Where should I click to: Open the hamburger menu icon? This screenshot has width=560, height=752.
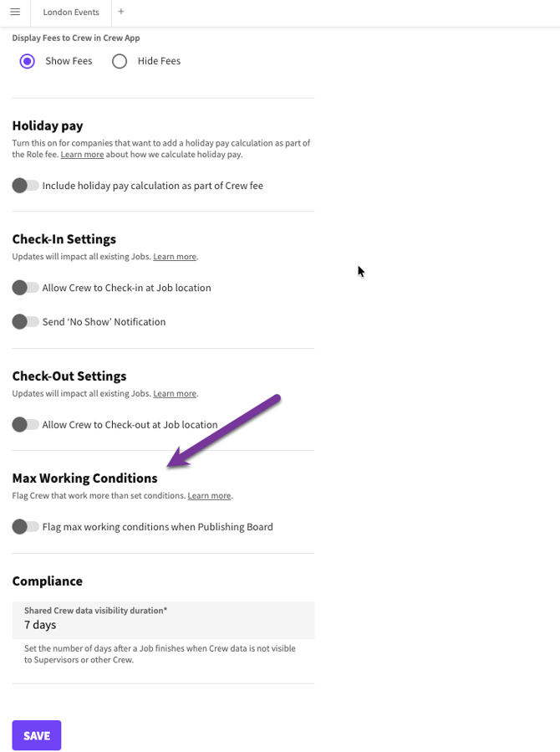[x=15, y=13]
